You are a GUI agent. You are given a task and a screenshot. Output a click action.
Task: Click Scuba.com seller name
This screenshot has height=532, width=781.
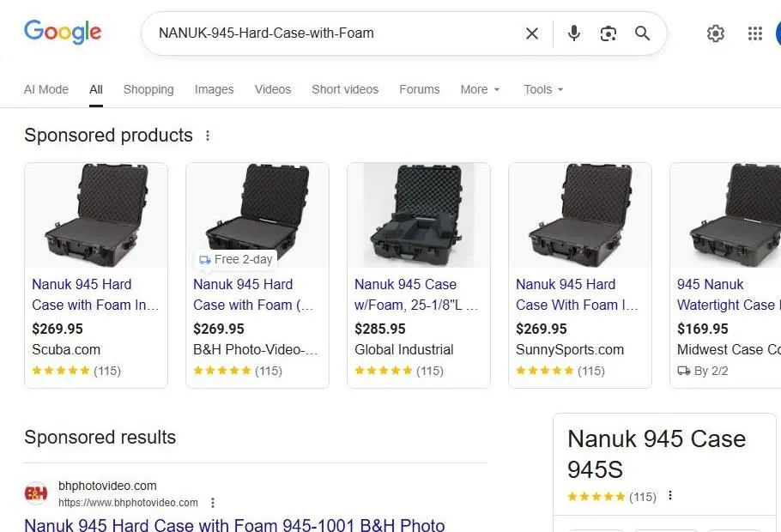coord(66,350)
